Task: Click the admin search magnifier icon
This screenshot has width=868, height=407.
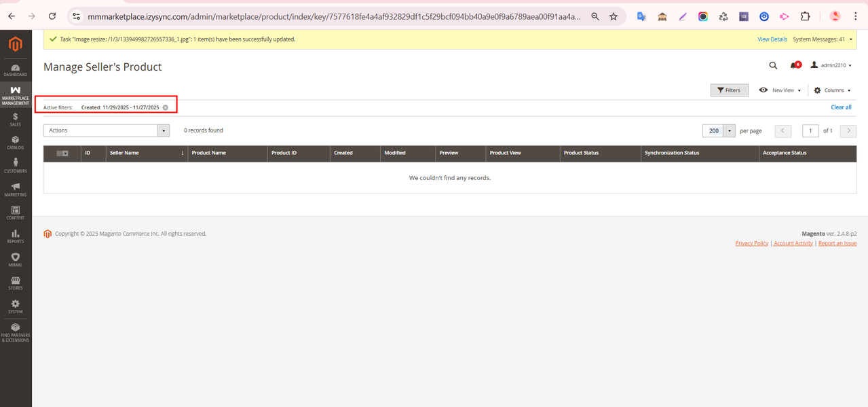Action: [x=773, y=66]
